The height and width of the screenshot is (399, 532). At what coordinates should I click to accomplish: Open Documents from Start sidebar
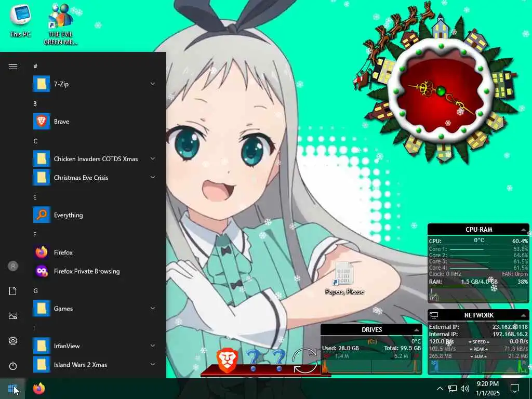coord(13,291)
